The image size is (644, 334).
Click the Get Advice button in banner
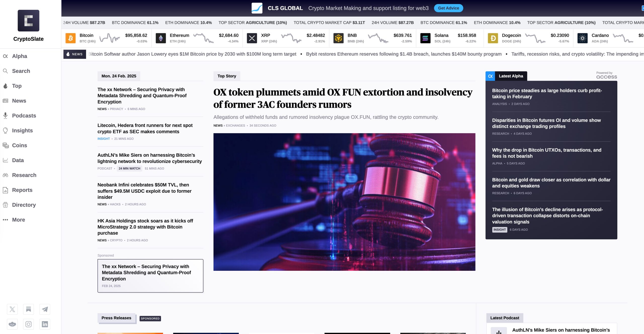point(449,8)
